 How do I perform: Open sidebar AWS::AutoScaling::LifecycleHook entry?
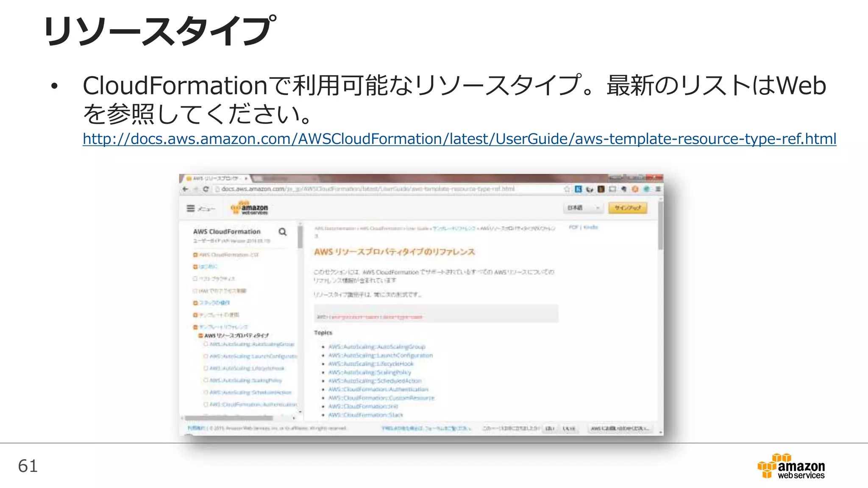click(247, 368)
